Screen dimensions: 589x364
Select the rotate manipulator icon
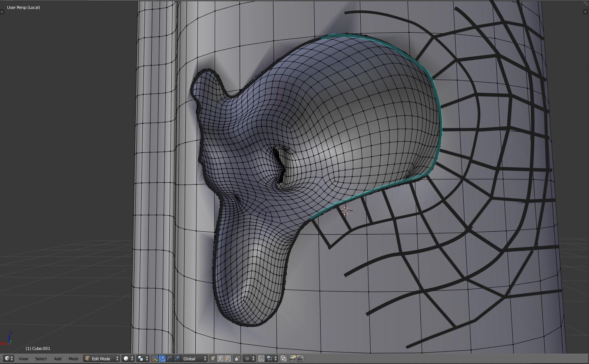point(169,358)
